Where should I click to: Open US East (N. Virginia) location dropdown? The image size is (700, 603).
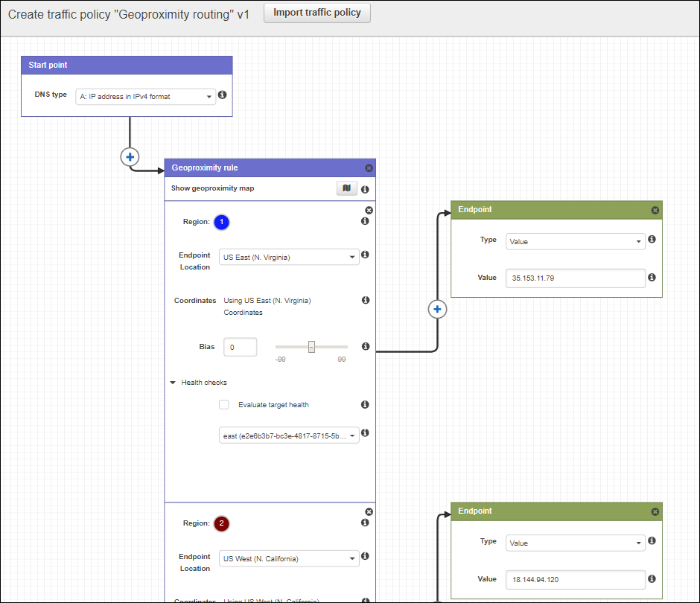(x=289, y=257)
